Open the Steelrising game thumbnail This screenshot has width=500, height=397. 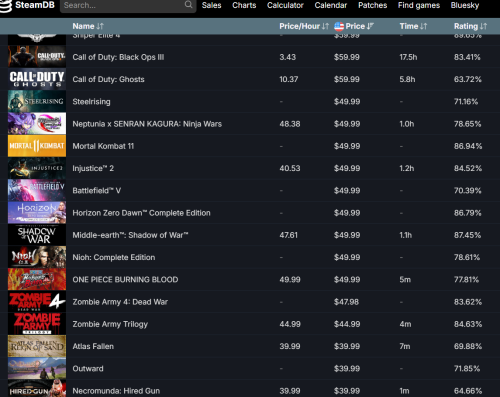coord(37,101)
